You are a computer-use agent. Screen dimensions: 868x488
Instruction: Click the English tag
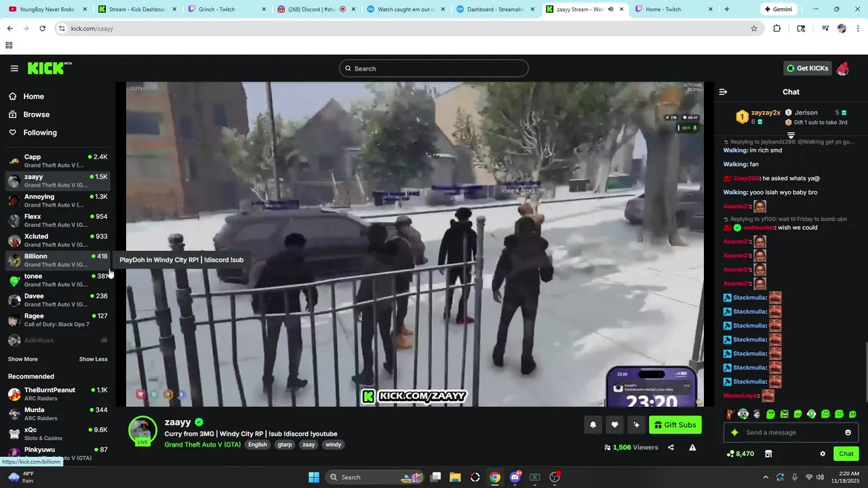258,445
